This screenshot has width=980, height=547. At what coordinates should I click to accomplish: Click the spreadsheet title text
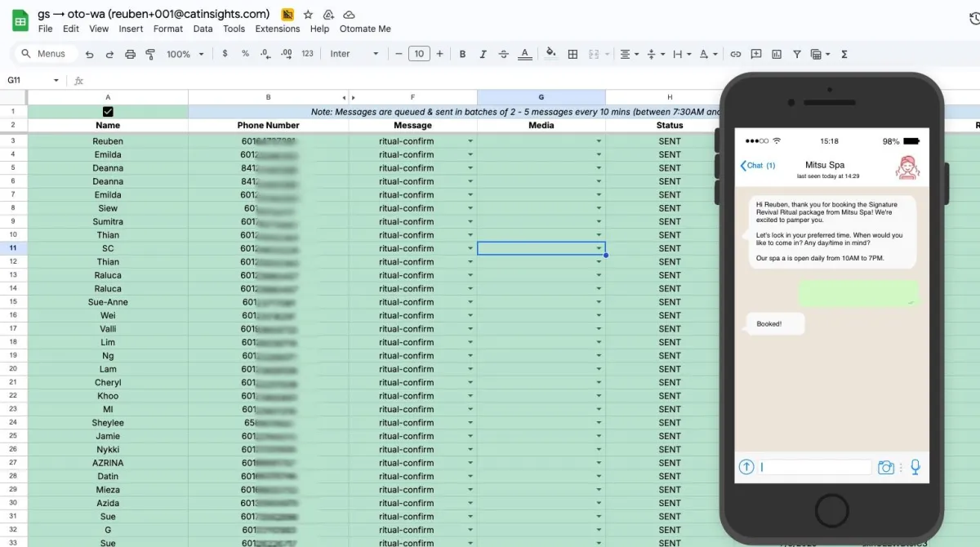pos(154,14)
